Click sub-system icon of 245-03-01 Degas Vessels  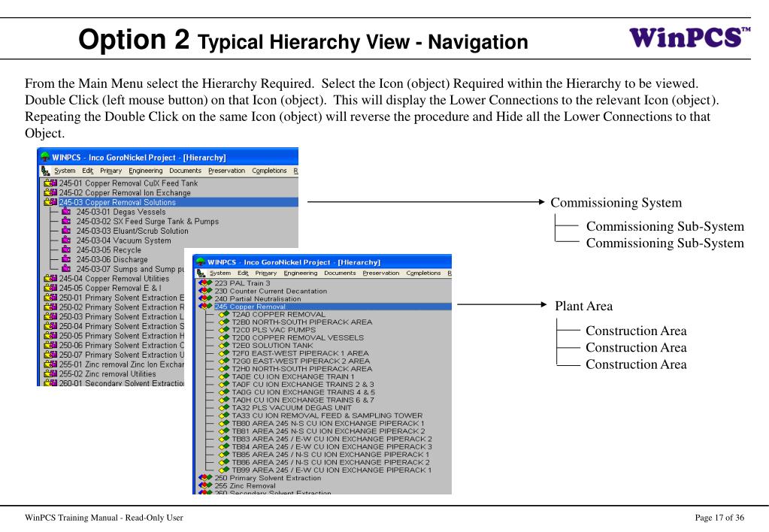click(x=66, y=212)
